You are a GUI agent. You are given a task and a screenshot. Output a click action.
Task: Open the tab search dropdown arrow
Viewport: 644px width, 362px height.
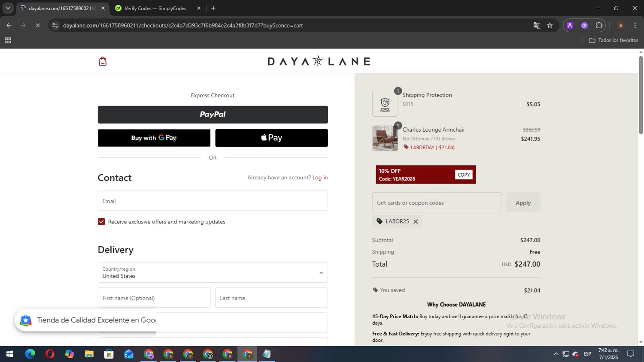8,8
